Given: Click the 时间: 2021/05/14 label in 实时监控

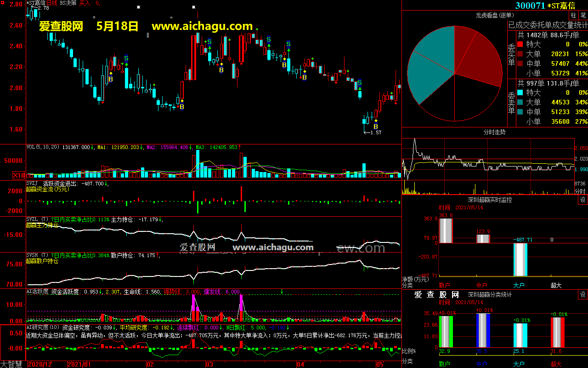Looking at the screenshot, I should coord(461,207).
